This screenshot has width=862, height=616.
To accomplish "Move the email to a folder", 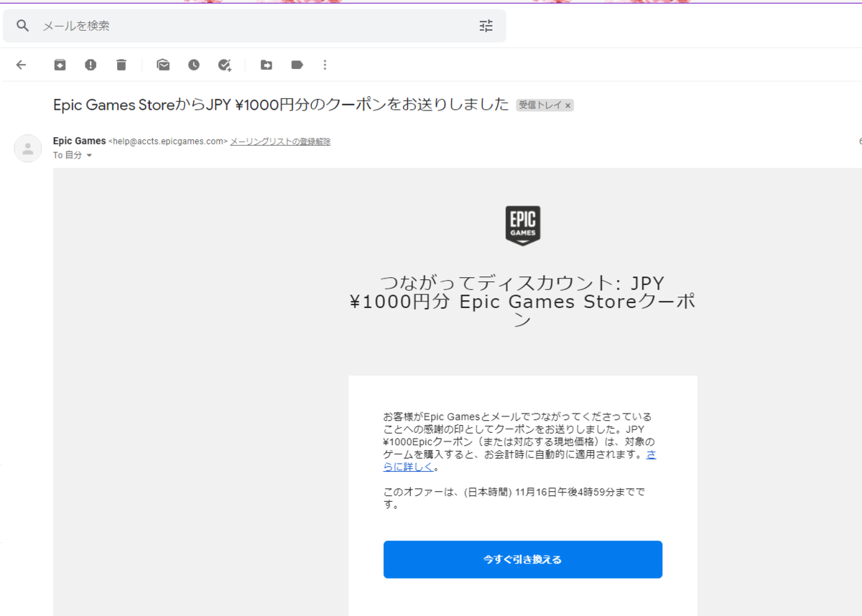I will 267,65.
